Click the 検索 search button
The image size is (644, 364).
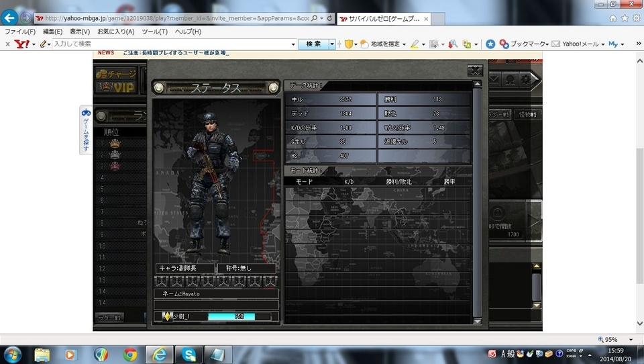(313, 44)
